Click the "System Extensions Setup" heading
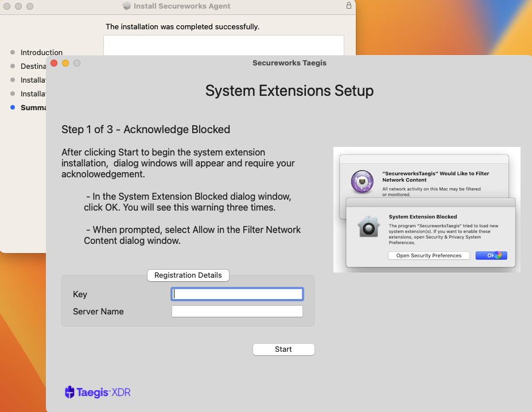 click(x=289, y=91)
